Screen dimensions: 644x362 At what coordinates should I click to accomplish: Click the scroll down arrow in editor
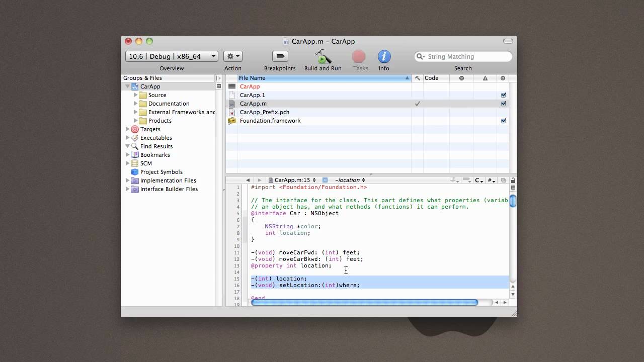click(513, 294)
